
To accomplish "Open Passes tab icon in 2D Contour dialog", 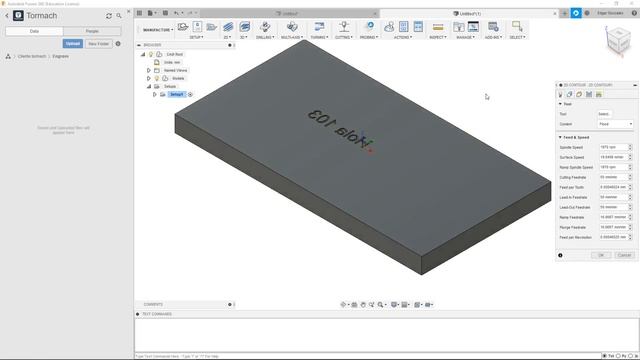I will click(x=589, y=94).
